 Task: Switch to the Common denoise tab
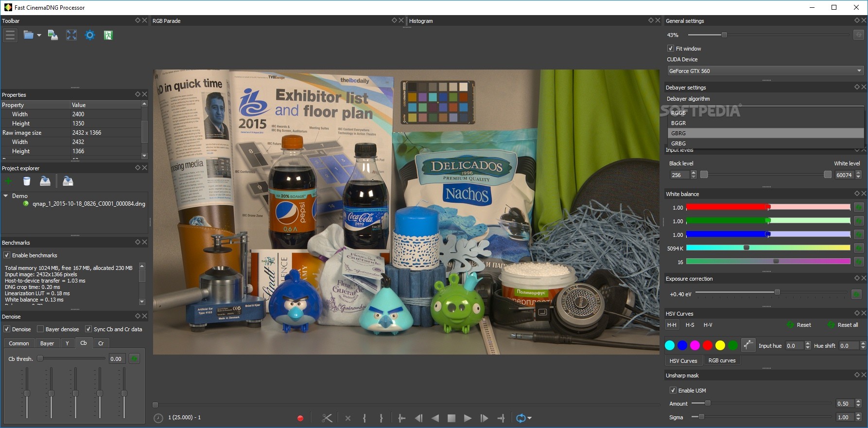tap(19, 343)
